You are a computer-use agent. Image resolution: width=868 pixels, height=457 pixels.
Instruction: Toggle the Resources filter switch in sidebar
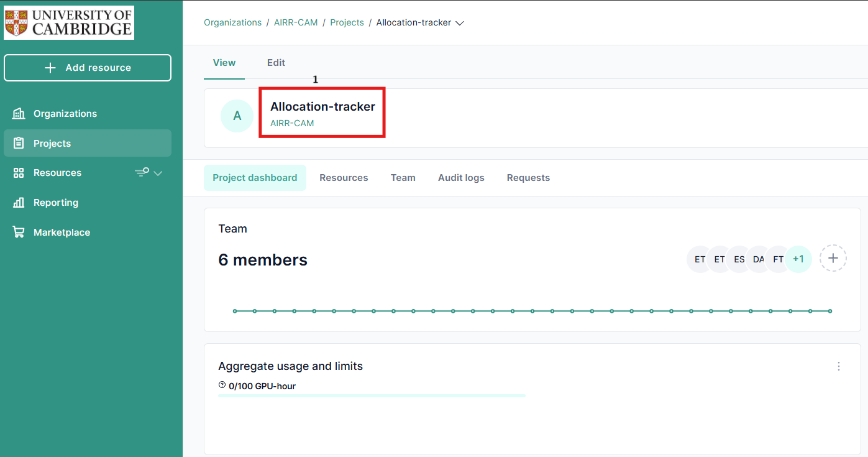pyautogui.click(x=142, y=172)
